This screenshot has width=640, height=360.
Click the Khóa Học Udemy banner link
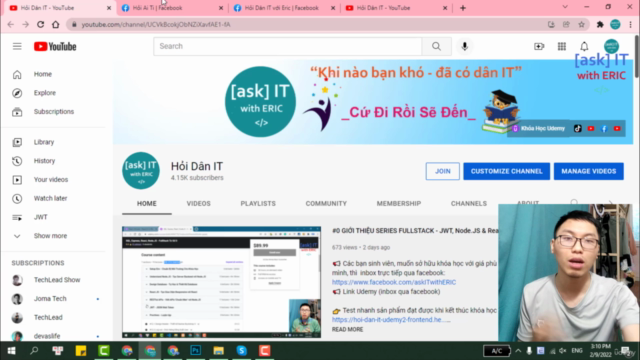pos(539,129)
